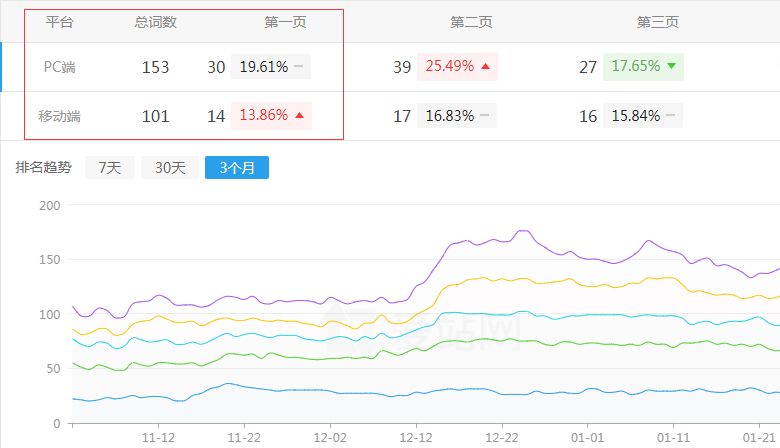Click the 第三页 column header
This screenshot has width=780, height=448.
tap(657, 21)
